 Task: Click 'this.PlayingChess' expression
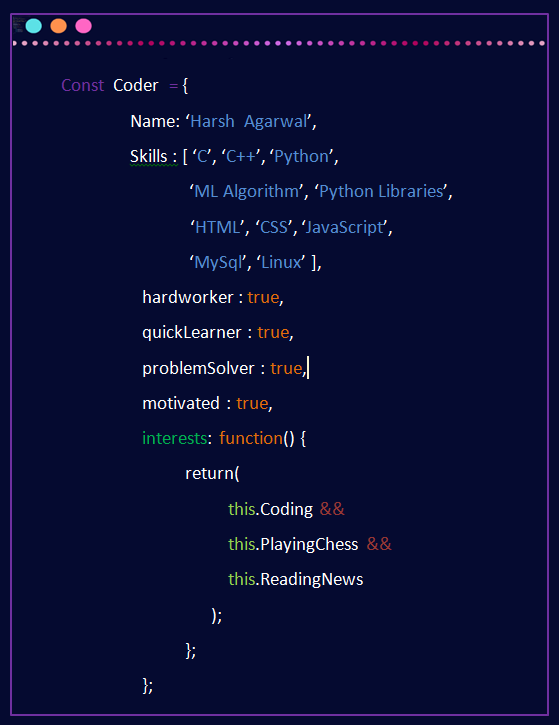click(293, 545)
